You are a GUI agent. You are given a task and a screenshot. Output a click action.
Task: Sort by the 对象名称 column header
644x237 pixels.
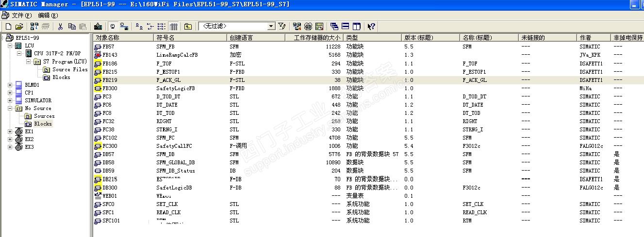(x=123, y=37)
